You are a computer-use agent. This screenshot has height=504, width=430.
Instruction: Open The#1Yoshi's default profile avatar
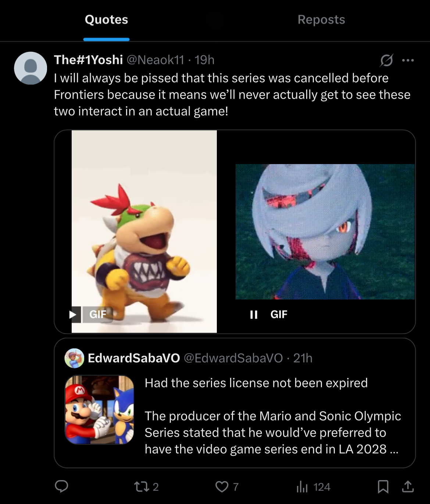click(x=31, y=68)
